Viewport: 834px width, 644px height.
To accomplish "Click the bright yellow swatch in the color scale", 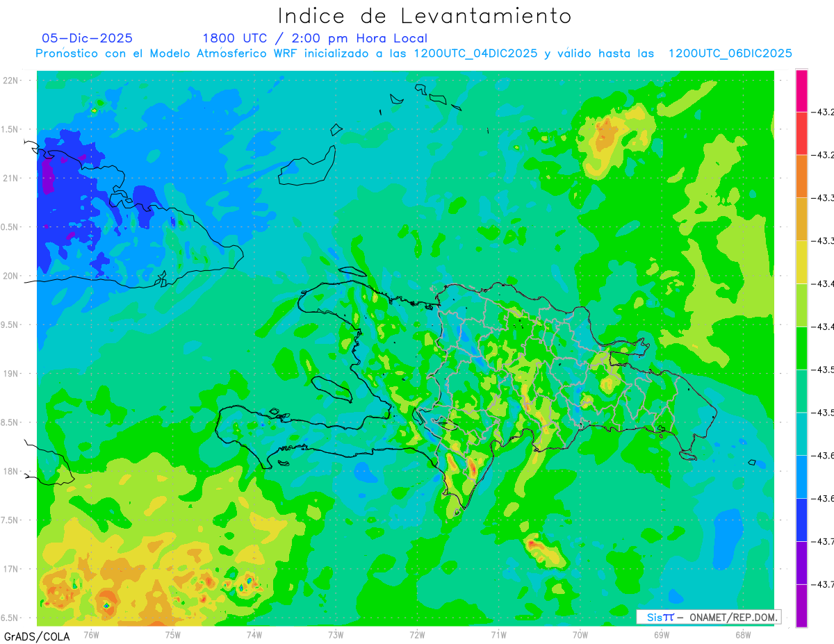I will coord(801,261).
